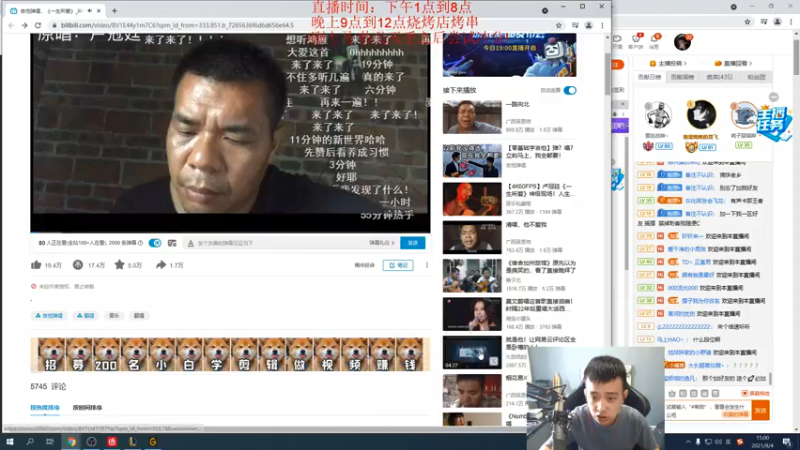The height and width of the screenshot is (450, 800).
Task: Open the red NetEase music taskbar icon
Action: [112, 441]
